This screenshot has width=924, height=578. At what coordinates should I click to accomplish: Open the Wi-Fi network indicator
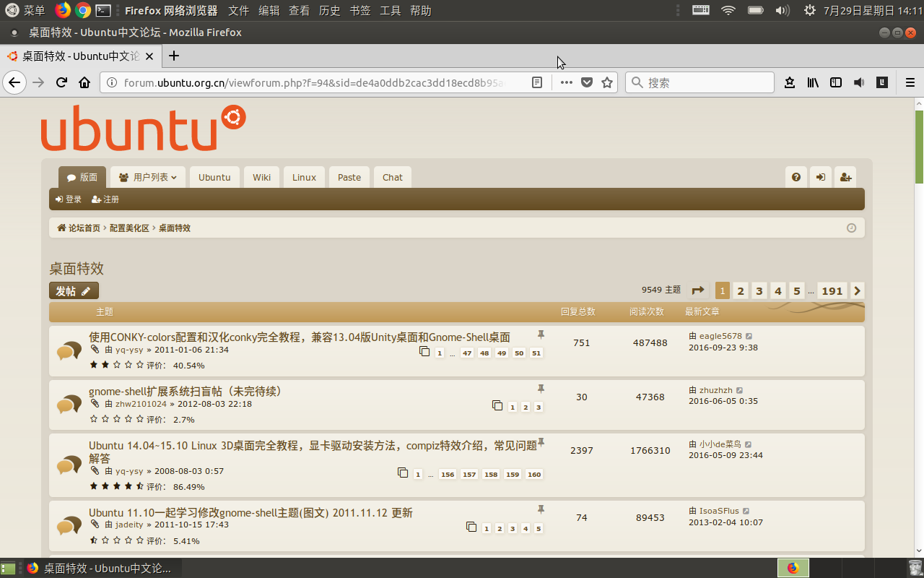click(728, 10)
